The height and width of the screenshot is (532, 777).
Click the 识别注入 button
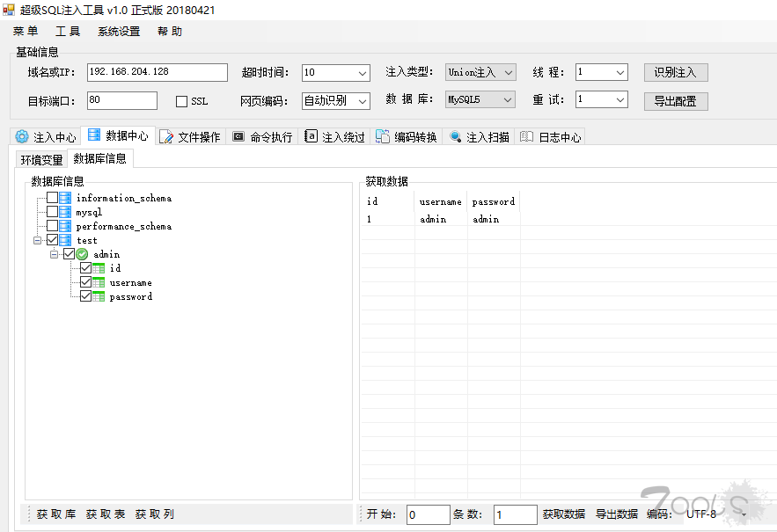676,73
